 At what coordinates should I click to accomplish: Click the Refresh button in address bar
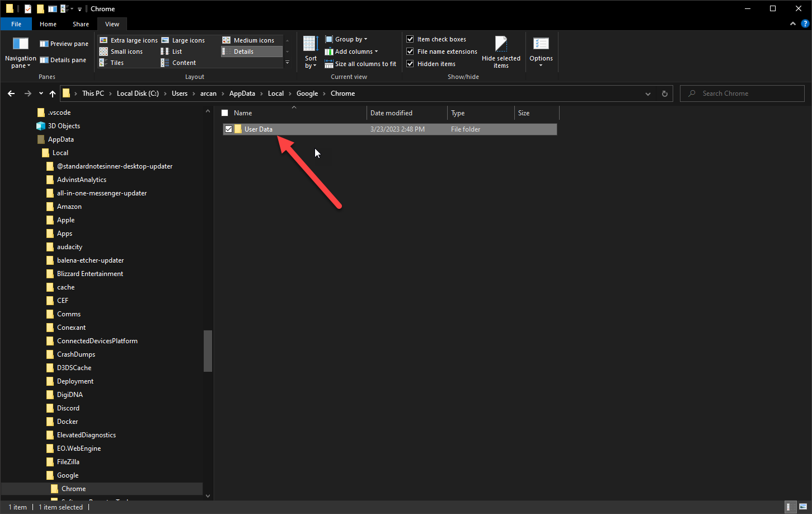665,94
